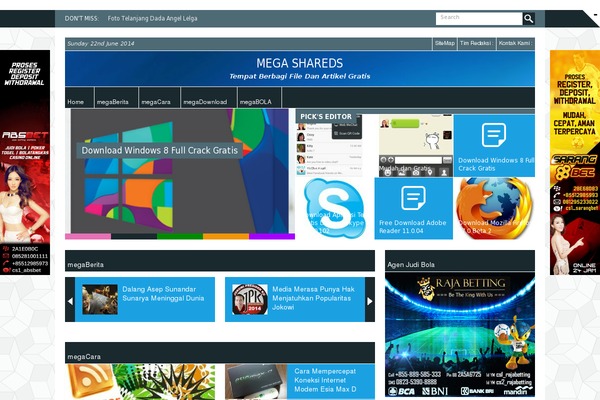The height and width of the screenshot is (400, 600).
Task: Open 'Cara Mempercepat Koneksi Internet Modem Esia' article
Action: [325, 380]
